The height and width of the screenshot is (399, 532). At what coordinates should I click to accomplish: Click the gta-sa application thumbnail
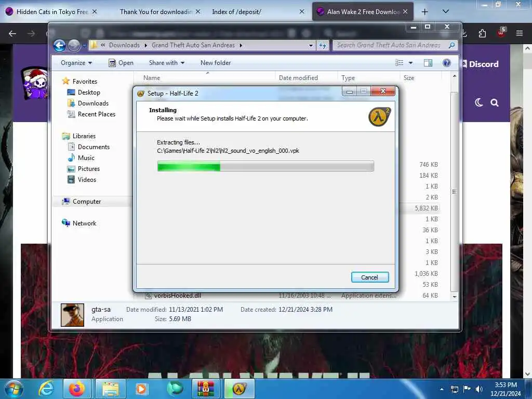72,315
